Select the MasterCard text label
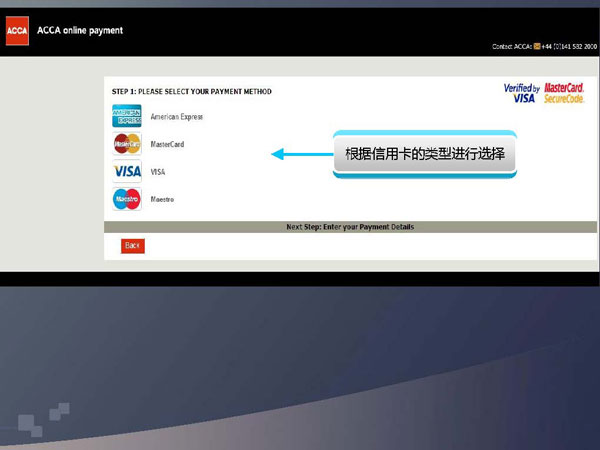Viewport: 600px width, 450px height. pos(167,144)
